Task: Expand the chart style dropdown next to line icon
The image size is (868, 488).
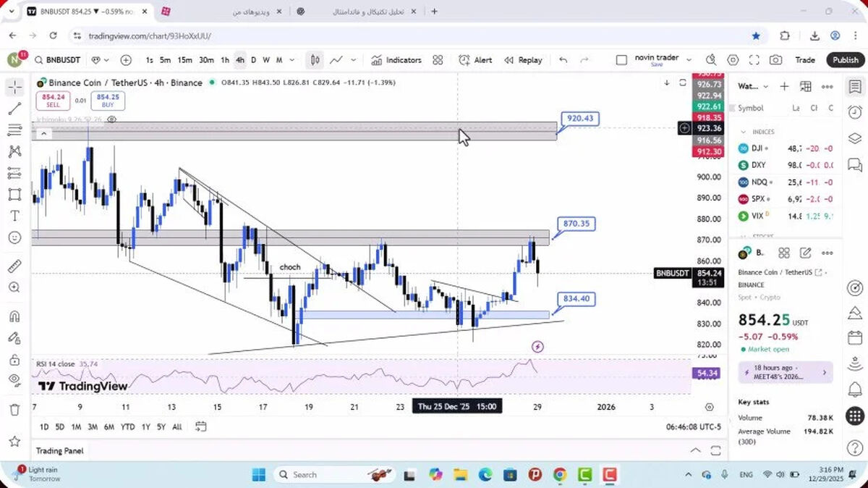Action: point(354,60)
